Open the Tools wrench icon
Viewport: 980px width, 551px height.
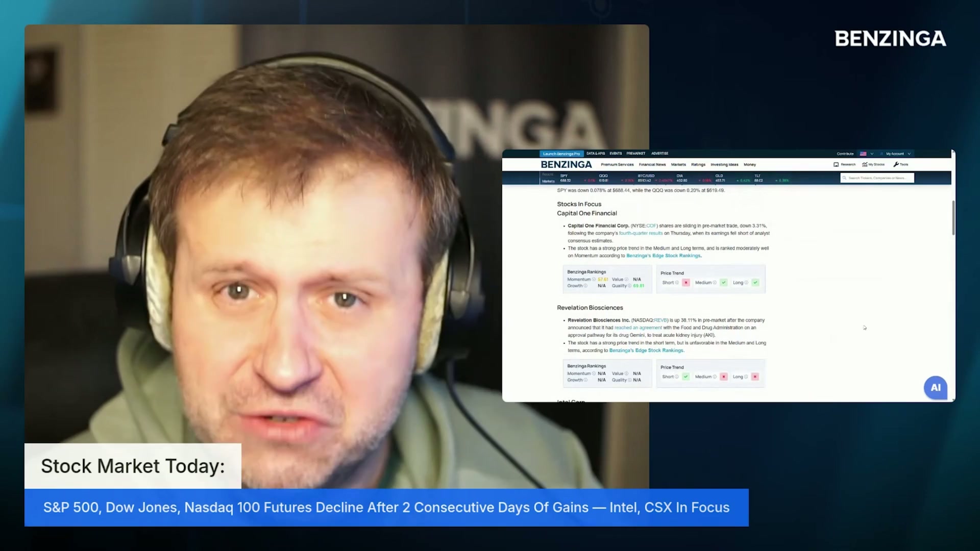(896, 164)
